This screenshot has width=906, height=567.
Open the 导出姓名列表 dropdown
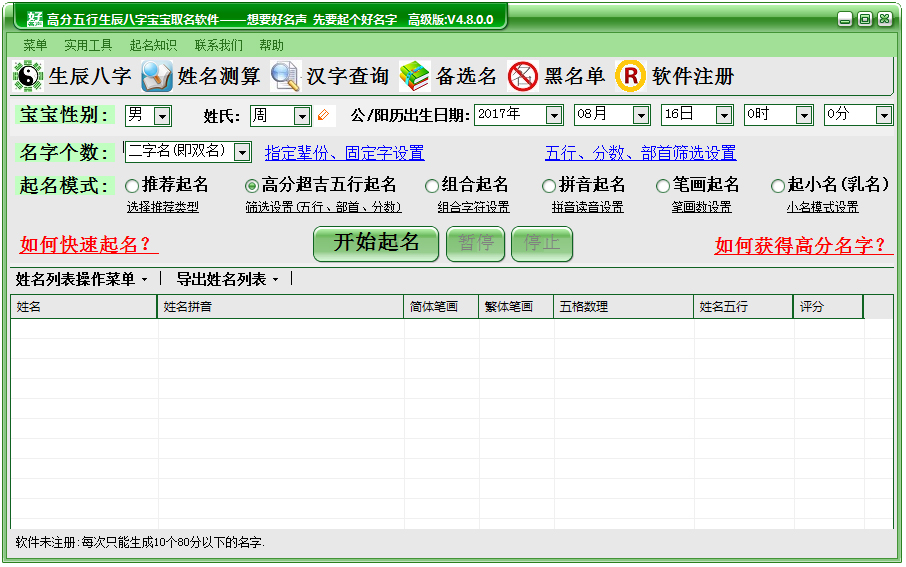point(228,279)
